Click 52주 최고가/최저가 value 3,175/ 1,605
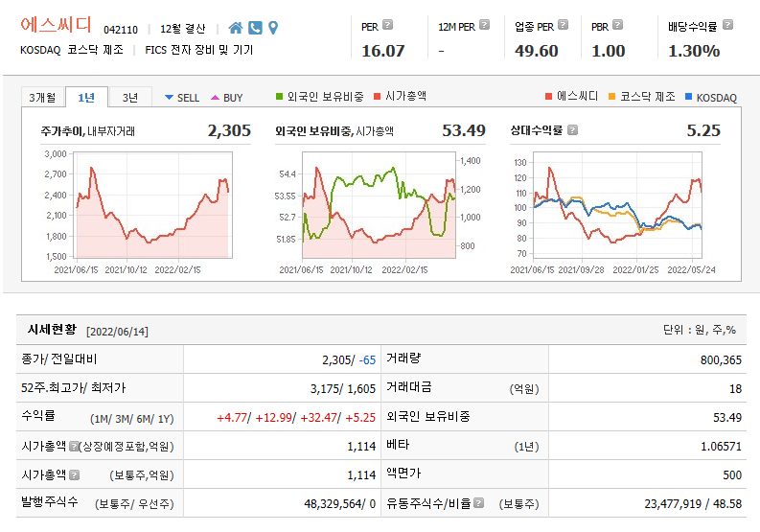 coord(343,388)
